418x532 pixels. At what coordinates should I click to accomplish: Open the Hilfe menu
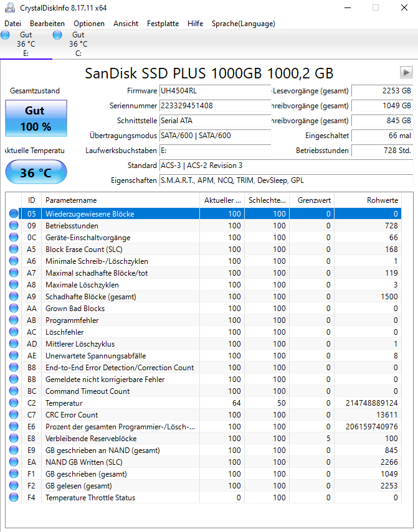point(195,24)
